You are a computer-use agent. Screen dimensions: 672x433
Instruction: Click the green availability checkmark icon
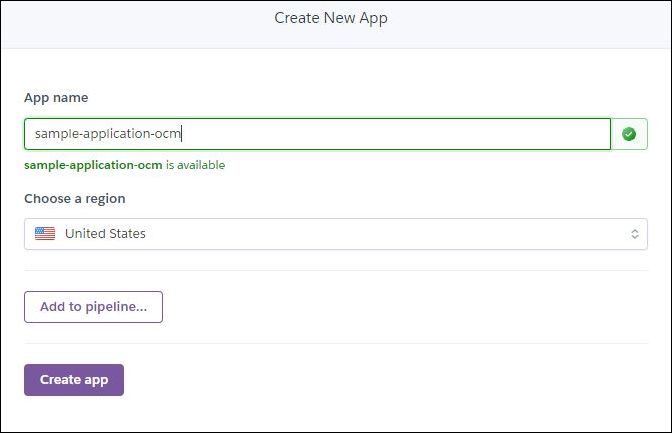tap(628, 134)
